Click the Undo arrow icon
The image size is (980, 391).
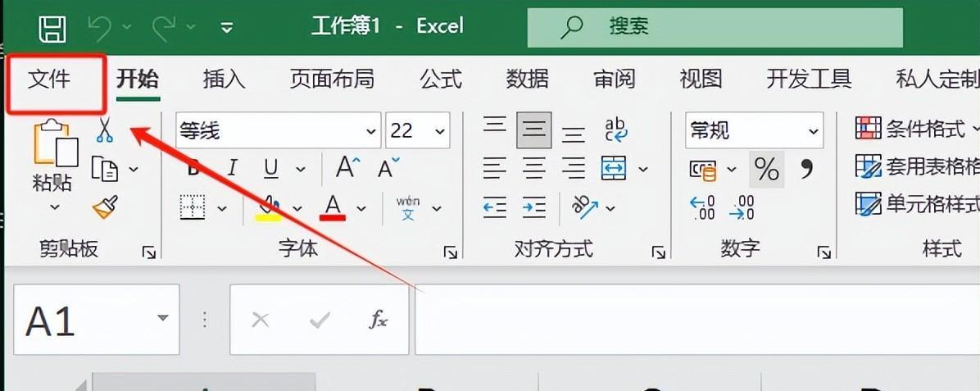click(99, 26)
